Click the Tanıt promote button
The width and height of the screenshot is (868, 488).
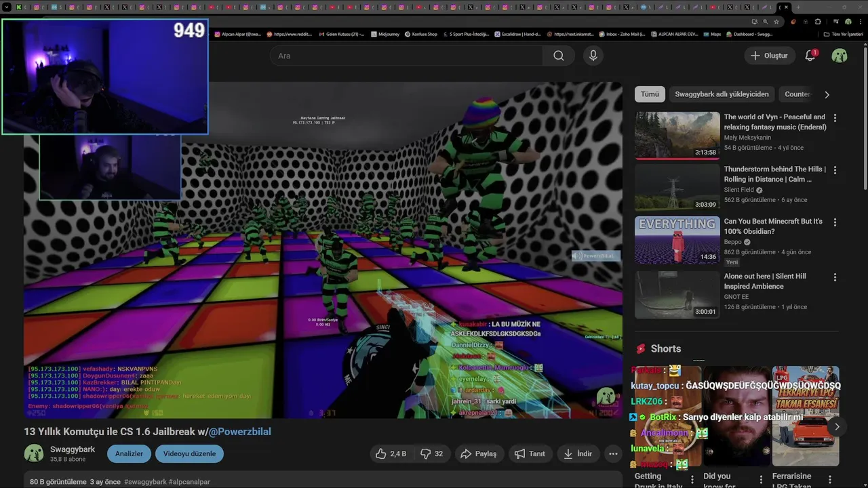pos(530,454)
